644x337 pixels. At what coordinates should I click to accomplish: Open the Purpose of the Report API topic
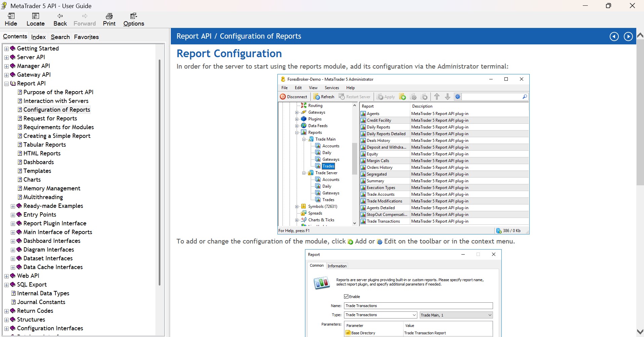[x=59, y=92]
